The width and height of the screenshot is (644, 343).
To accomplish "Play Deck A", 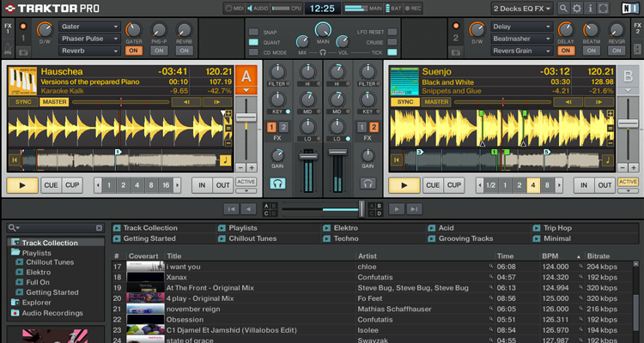I will (22, 185).
